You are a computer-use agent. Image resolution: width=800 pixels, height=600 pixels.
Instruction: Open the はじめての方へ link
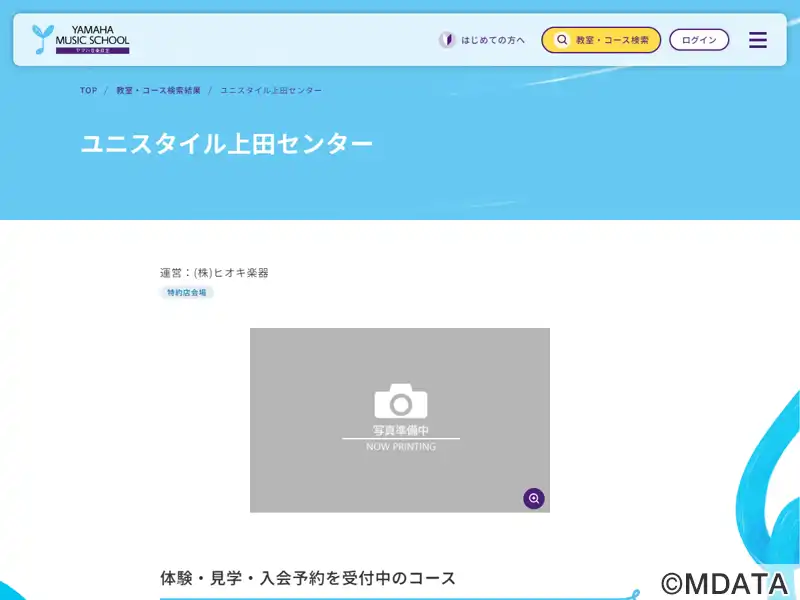(492, 40)
